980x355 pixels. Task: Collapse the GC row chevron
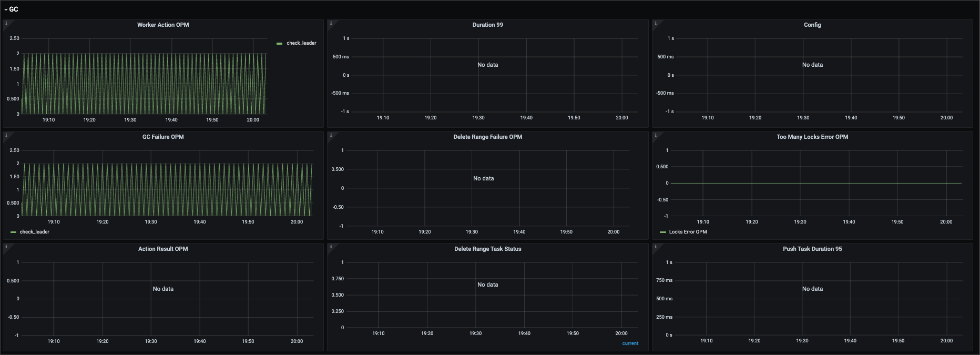(x=6, y=9)
